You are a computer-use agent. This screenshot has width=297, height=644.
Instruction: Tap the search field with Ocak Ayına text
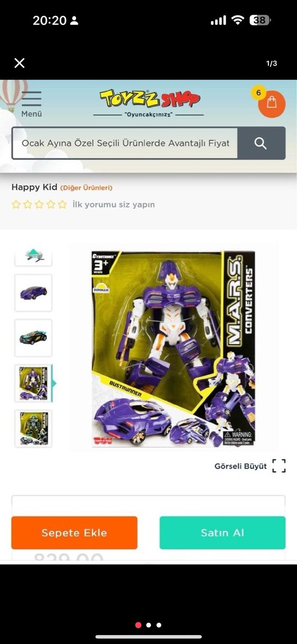(x=125, y=143)
